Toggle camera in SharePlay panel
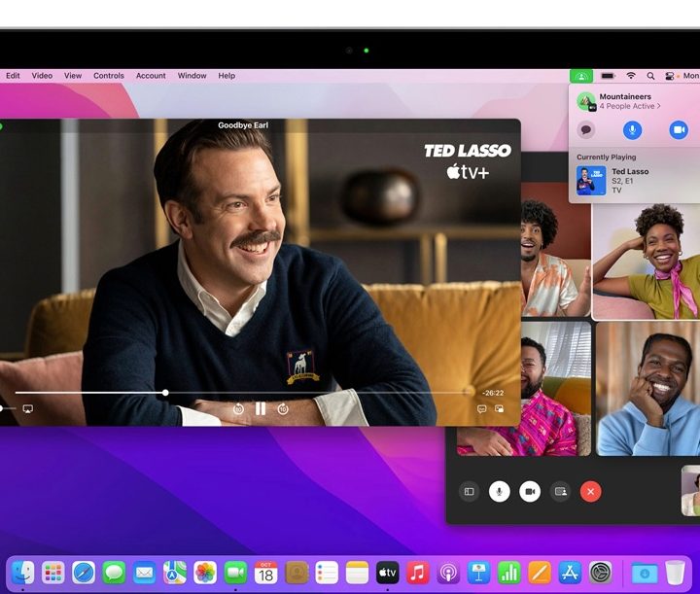The image size is (700, 594). click(x=679, y=130)
